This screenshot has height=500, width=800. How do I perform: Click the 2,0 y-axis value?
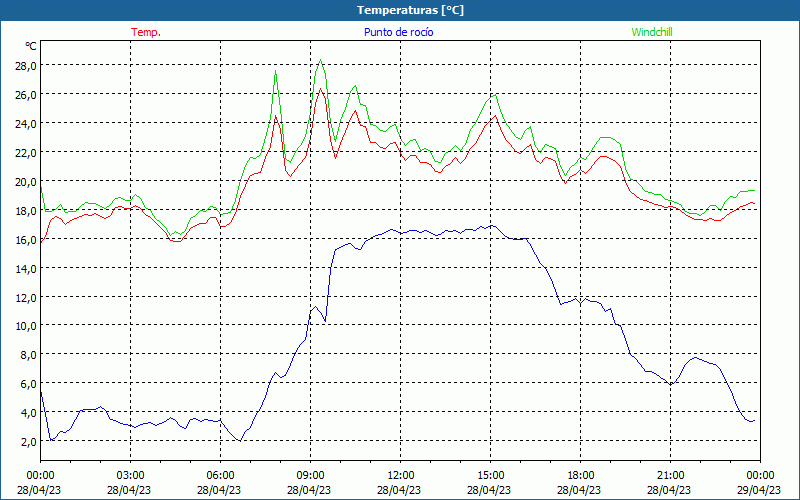pyautogui.click(x=28, y=441)
